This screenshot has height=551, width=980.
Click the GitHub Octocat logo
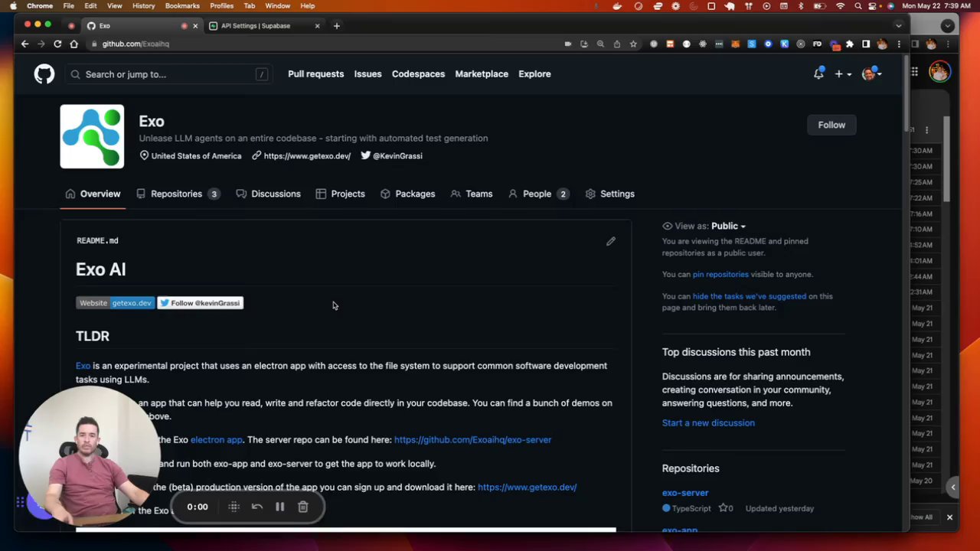(x=44, y=74)
